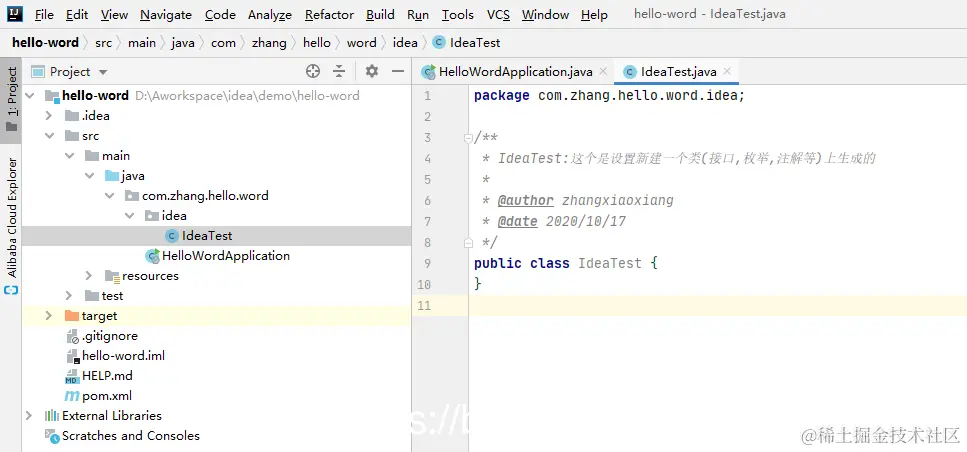Collapse the idea package arrow
967x452 pixels.
click(130, 216)
